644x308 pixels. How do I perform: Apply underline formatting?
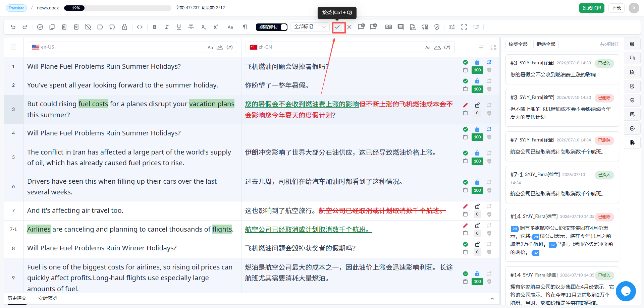[179, 27]
